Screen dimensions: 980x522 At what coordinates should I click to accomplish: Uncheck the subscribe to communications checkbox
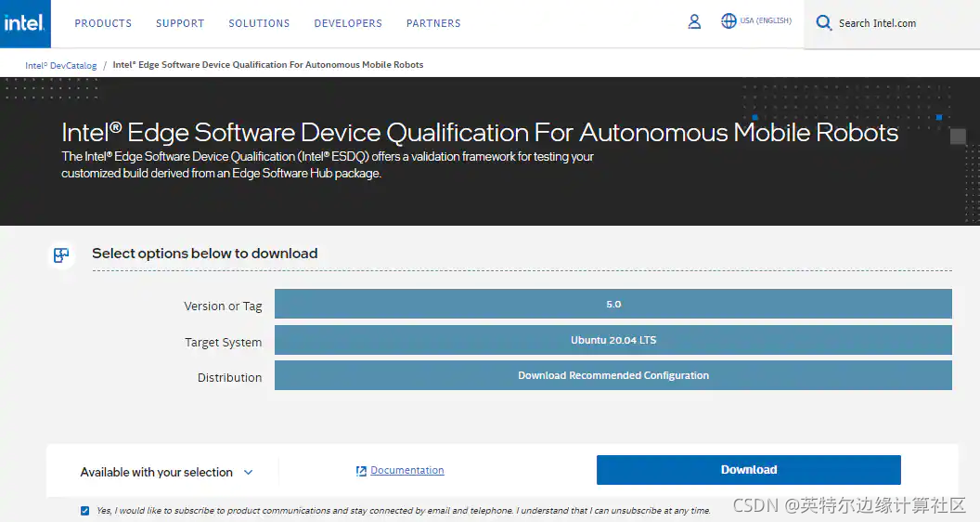point(85,511)
